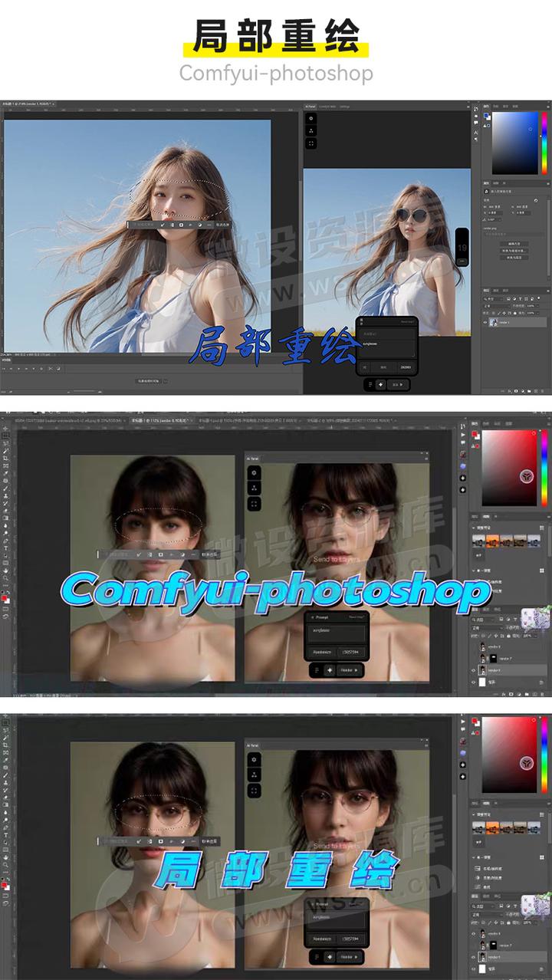Click the plus icon beside Render in middle screenshot
552x980 pixels.
pos(330,669)
